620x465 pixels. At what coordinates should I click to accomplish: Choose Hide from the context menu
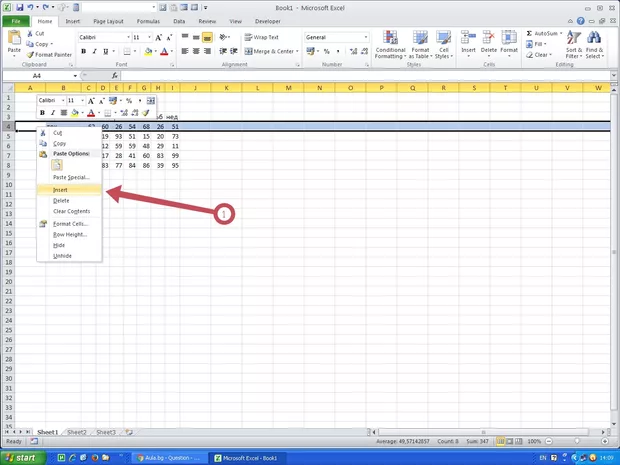coord(69,245)
